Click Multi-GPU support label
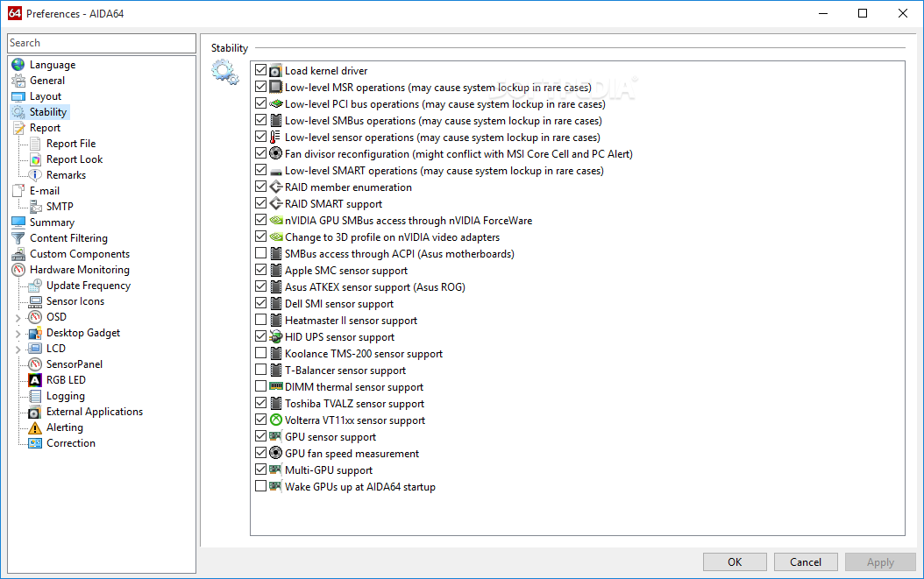Screen dimensions: 924x579 (329, 470)
